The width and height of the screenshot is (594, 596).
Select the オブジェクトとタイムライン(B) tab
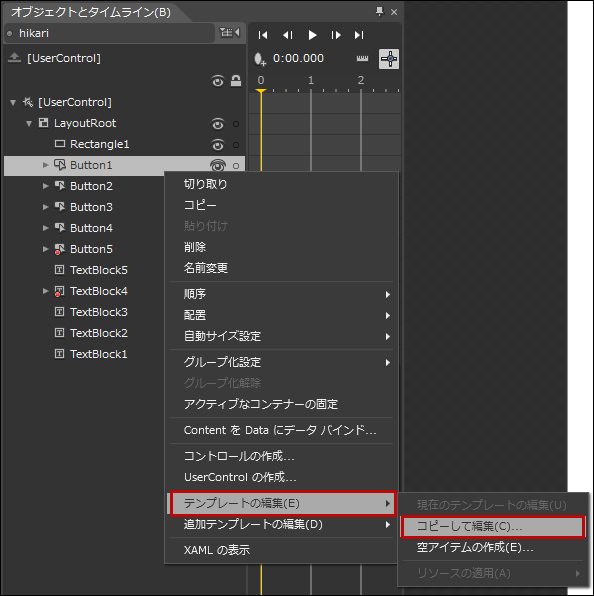coord(91,12)
